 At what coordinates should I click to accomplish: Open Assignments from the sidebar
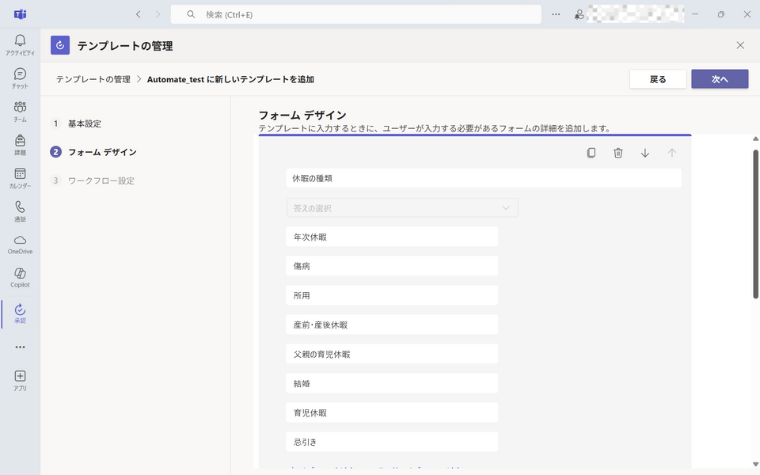[x=20, y=145]
